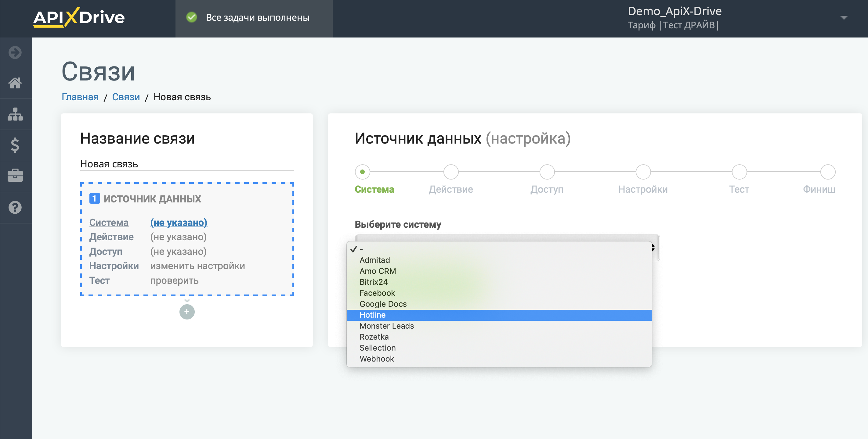
Task: Open the home icon in sidebar
Action: pos(15,83)
